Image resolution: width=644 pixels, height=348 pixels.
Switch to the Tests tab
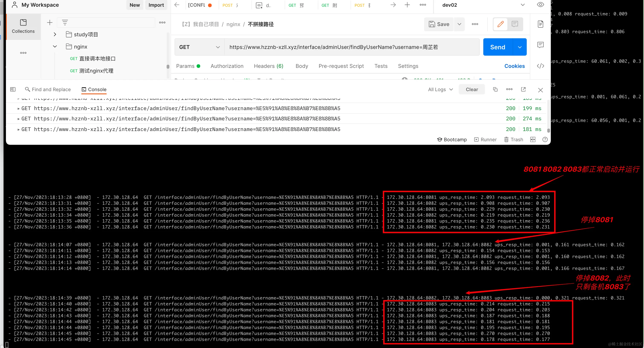(381, 66)
